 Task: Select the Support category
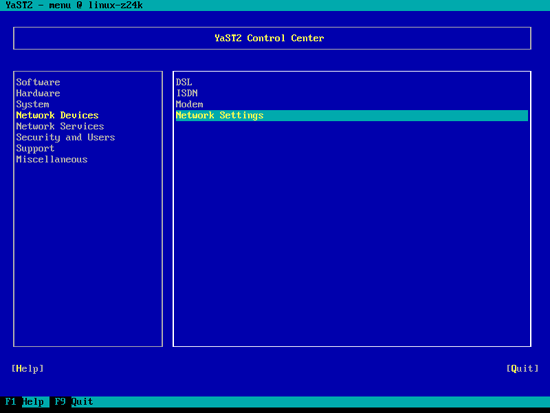tap(35, 148)
